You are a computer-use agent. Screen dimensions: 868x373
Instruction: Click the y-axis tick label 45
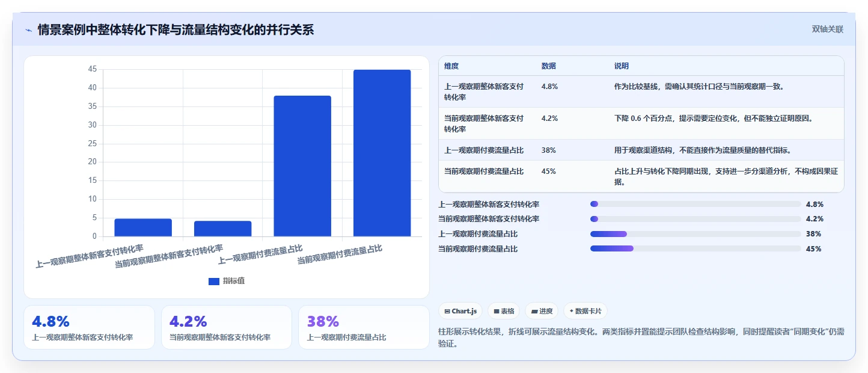pyautogui.click(x=92, y=69)
